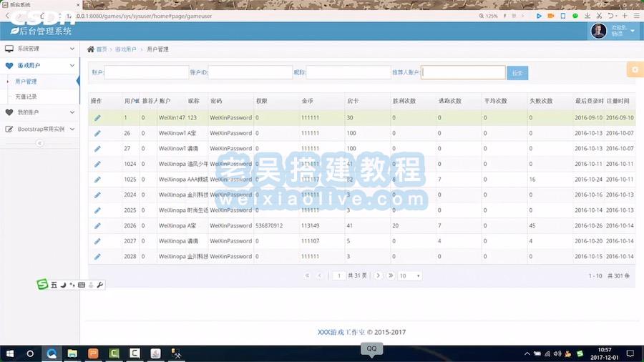Click the user avatar in header
Screen dimensions: 644x362
click(598, 31)
